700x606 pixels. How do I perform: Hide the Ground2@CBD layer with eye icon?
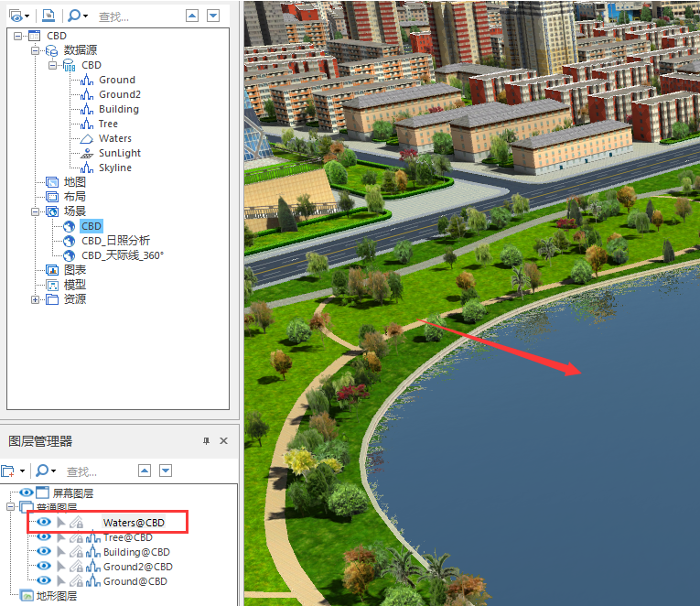pos(44,566)
